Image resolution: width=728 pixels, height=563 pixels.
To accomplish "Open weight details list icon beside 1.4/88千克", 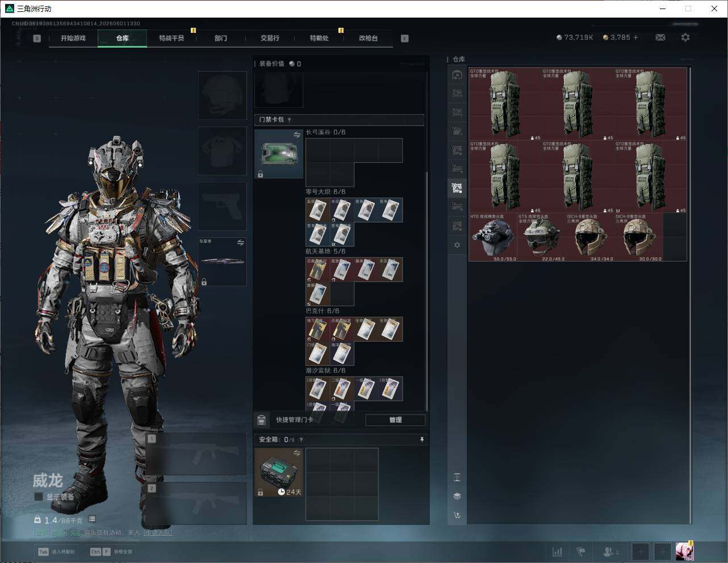I will click(92, 519).
